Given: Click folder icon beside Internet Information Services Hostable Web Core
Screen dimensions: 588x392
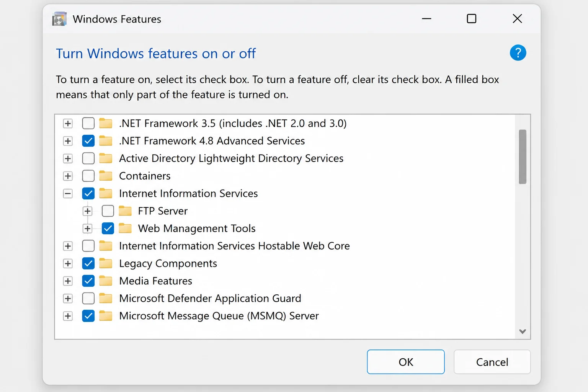Looking at the screenshot, I should tap(106, 246).
